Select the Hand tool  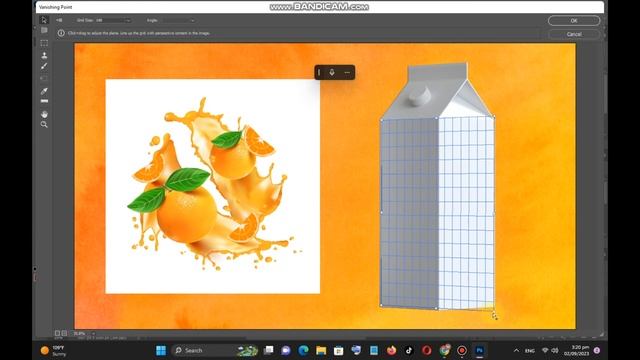pos(44,114)
